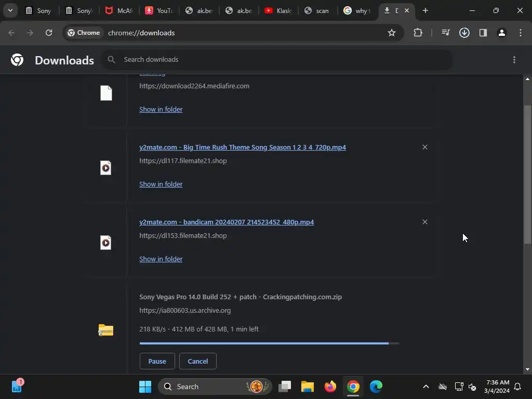
Task: Click the muted volume tray icon
Action: (x=472, y=387)
